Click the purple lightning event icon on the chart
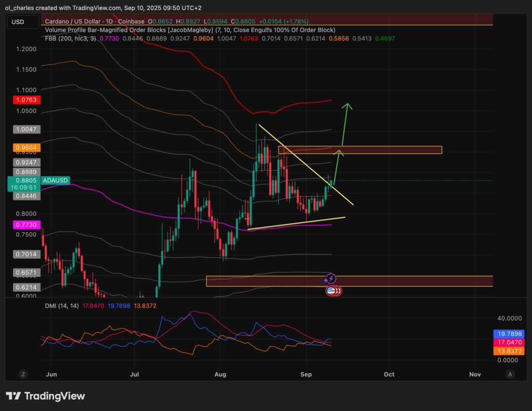Viewport: 532px width, 411px height. [x=331, y=279]
